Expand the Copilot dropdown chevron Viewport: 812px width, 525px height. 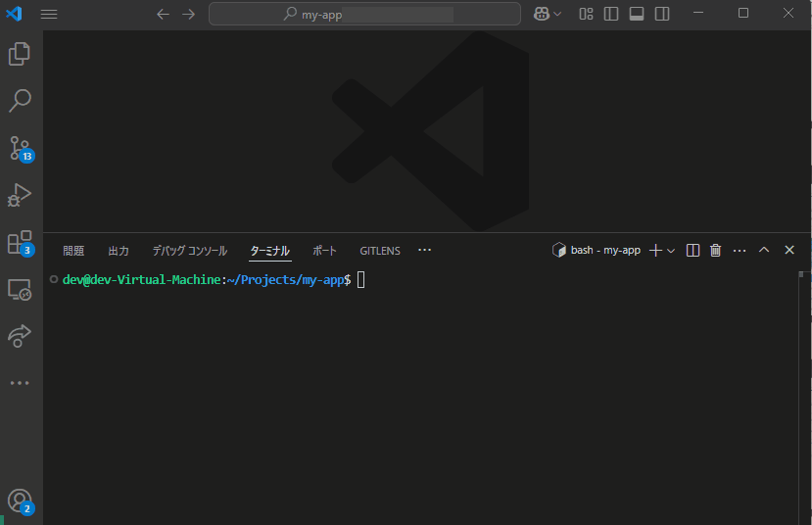point(557,14)
